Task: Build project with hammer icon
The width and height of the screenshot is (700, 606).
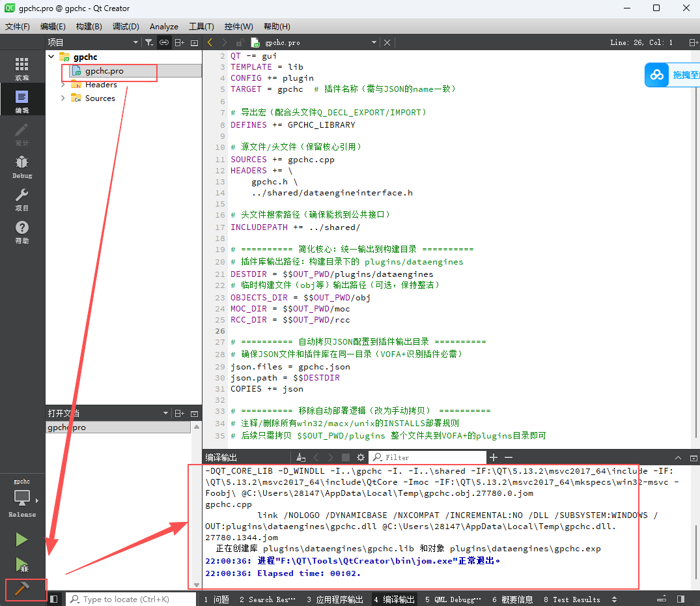Action: (x=21, y=589)
